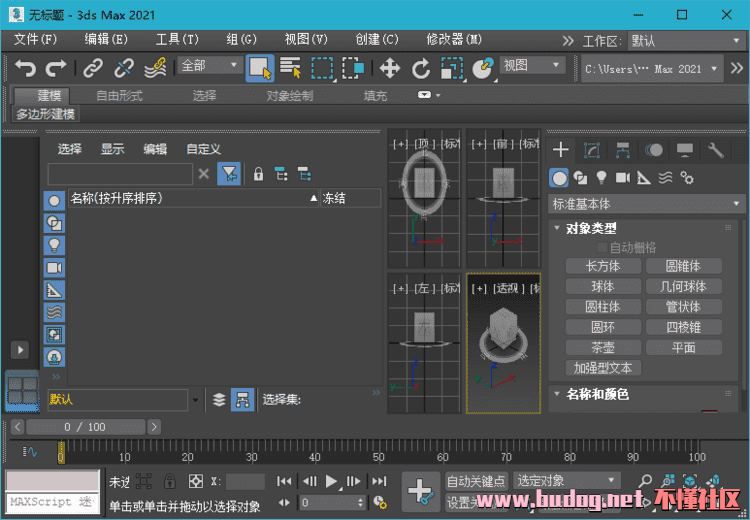
Task: Activate the Select and Move tool
Action: 390,67
